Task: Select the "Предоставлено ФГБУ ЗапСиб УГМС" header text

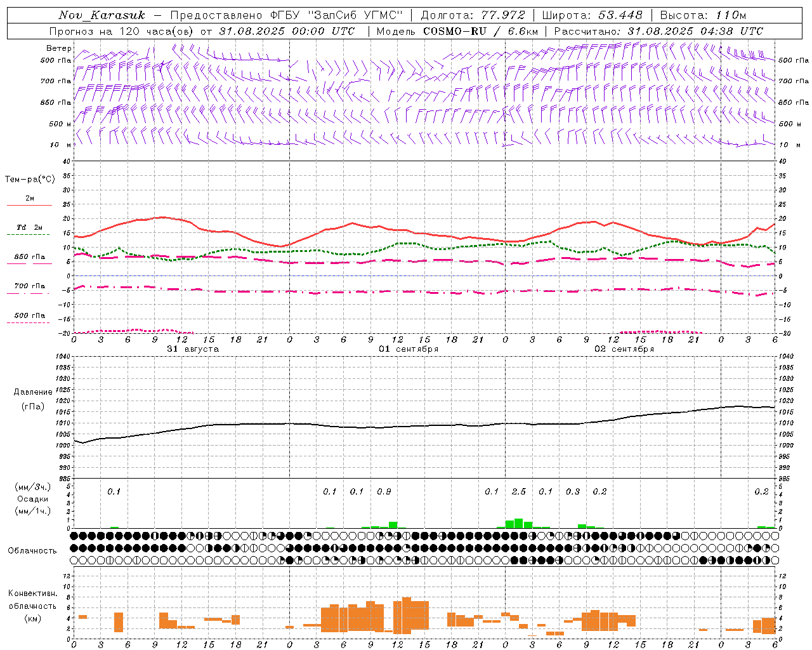Action: (286, 15)
